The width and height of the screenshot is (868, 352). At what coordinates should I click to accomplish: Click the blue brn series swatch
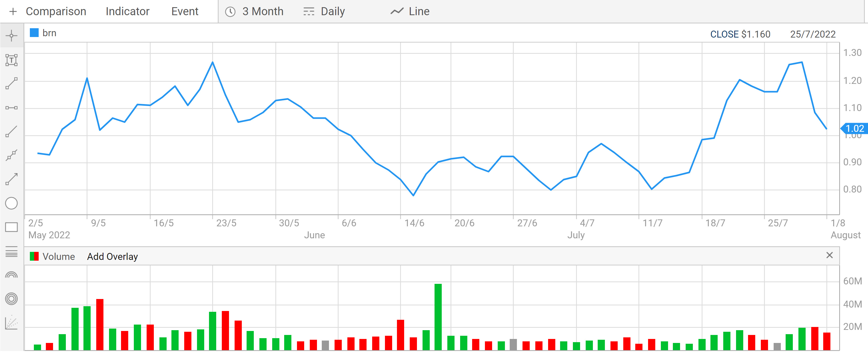(x=34, y=33)
